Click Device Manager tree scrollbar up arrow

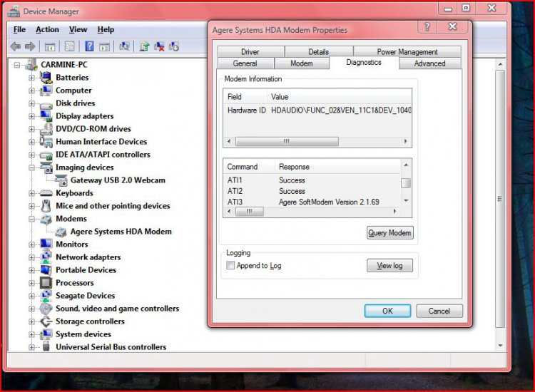[500, 64]
